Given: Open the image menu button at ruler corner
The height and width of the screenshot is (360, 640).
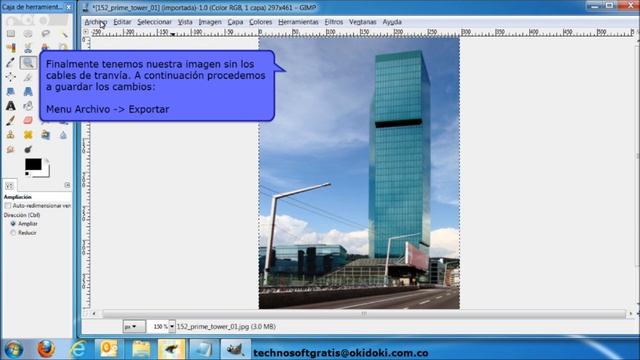Looking at the screenshot, I should [86, 32].
